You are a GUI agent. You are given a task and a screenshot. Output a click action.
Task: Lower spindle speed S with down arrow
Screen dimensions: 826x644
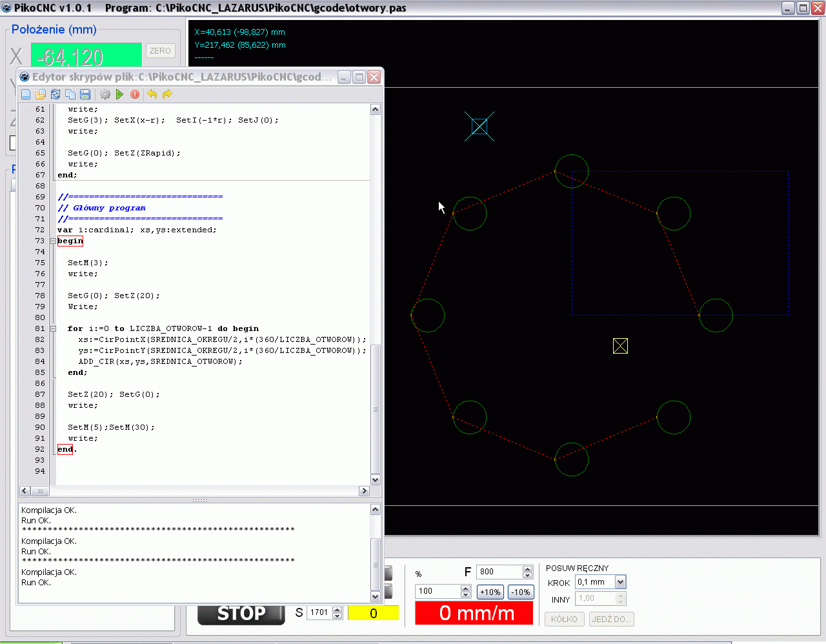click(x=337, y=616)
